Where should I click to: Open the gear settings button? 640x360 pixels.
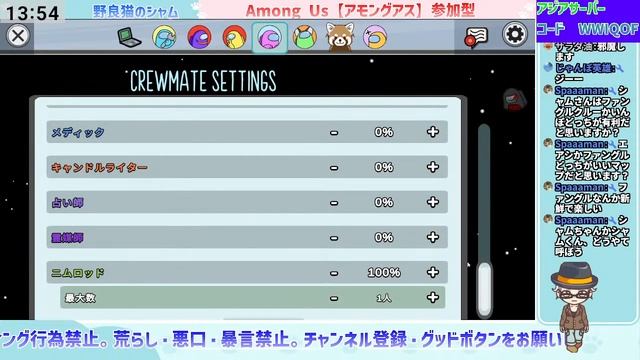click(x=514, y=35)
